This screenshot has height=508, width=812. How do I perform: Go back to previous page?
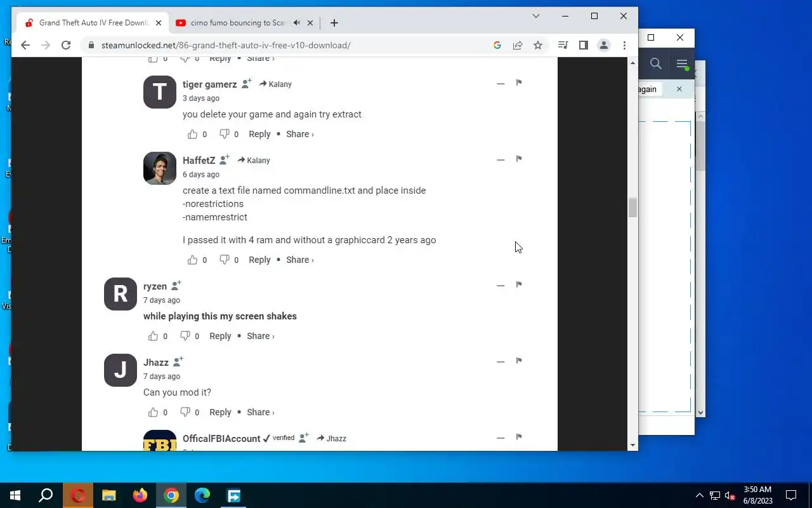[25, 45]
